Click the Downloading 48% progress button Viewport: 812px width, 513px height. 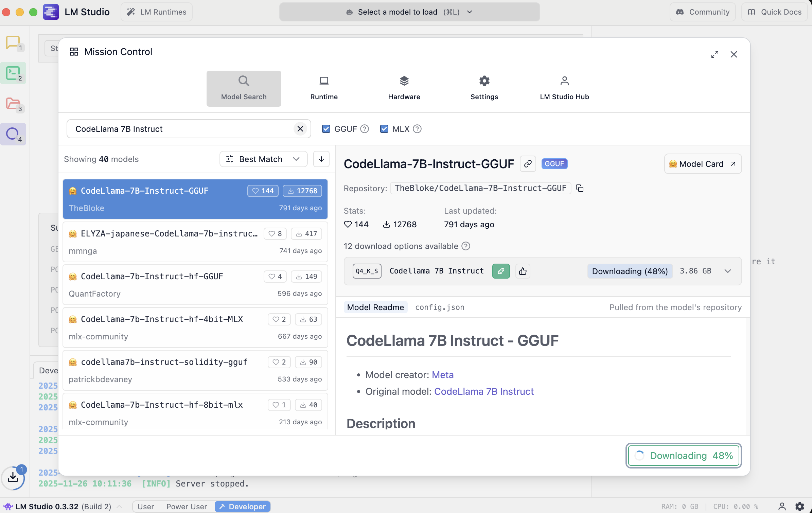coord(683,456)
